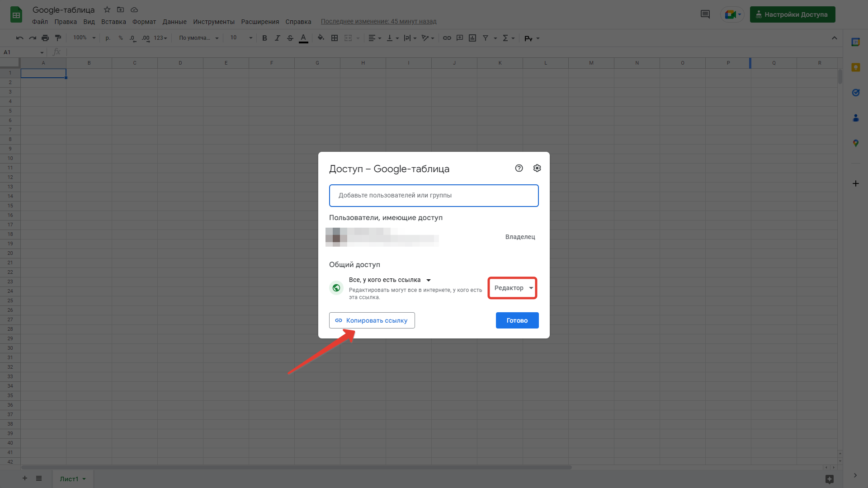Expand the Редактор role dropdown
The width and height of the screenshot is (868, 488).
point(513,288)
